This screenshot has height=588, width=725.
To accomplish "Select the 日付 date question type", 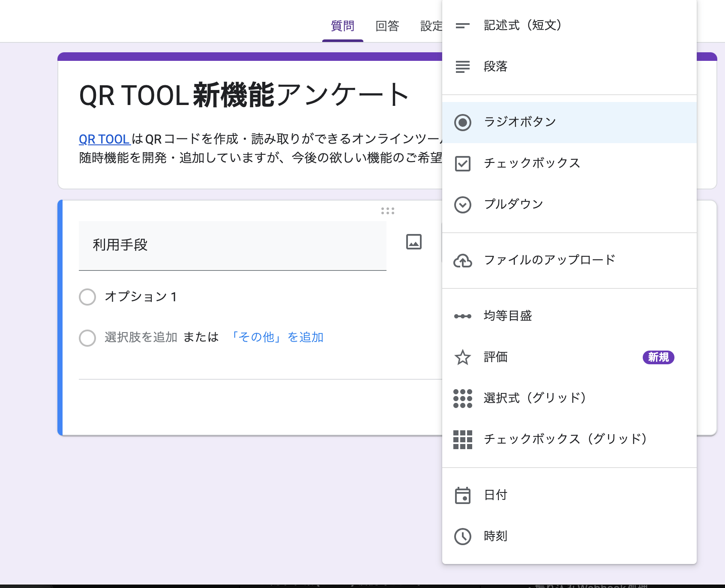I will tap(494, 495).
